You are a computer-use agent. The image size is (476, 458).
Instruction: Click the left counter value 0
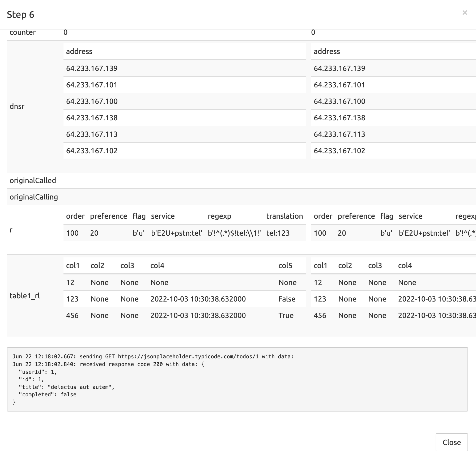click(x=65, y=32)
